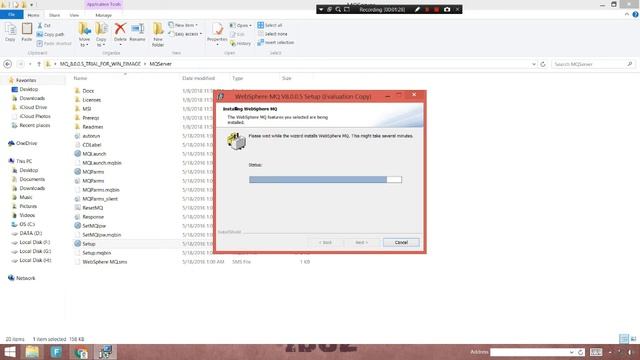Sort files by the Size column

[287, 78]
